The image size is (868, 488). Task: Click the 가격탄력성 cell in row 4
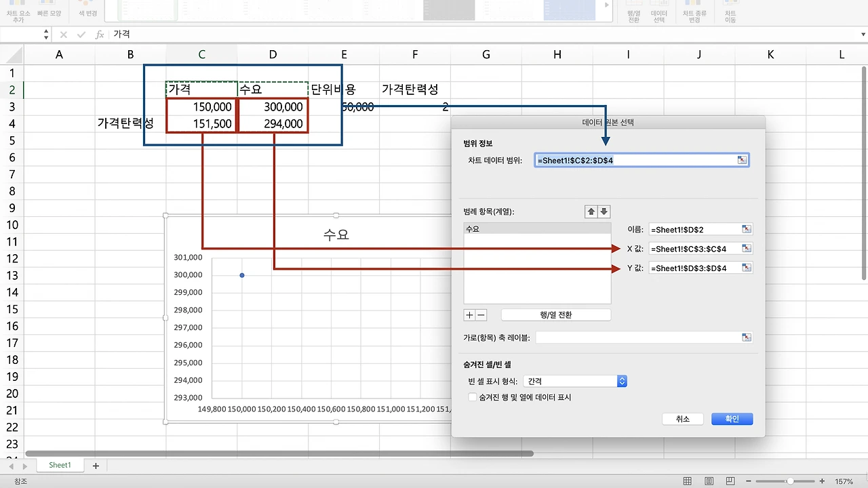pyautogui.click(x=130, y=123)
